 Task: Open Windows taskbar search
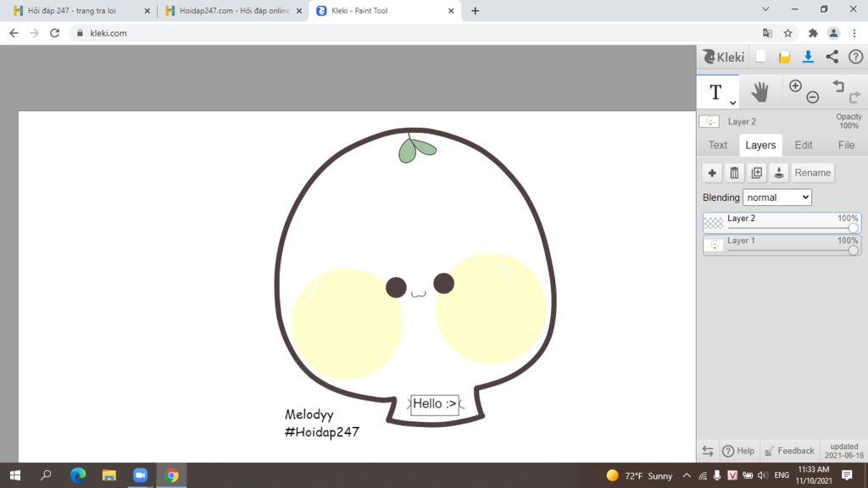point(46,475)
